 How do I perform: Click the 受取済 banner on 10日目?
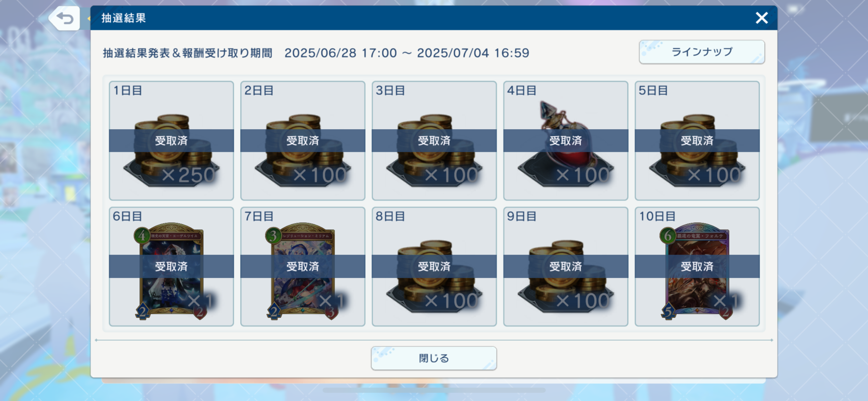click(697, 266)
